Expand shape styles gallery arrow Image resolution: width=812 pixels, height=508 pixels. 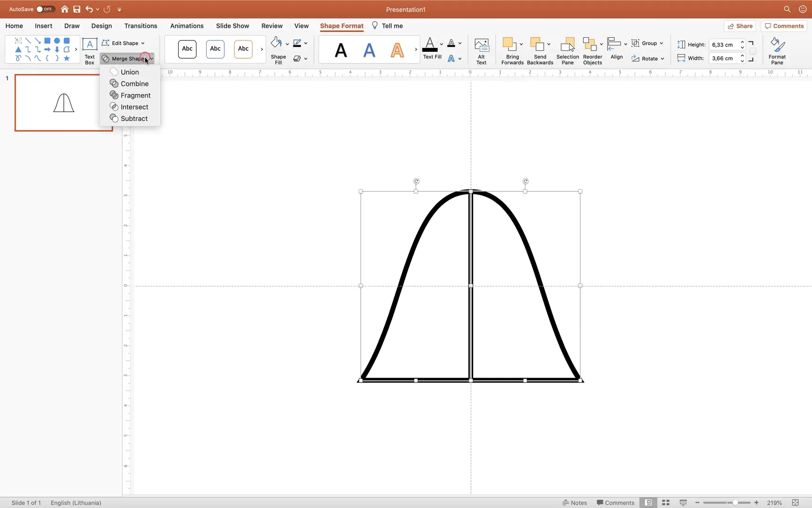262,49
